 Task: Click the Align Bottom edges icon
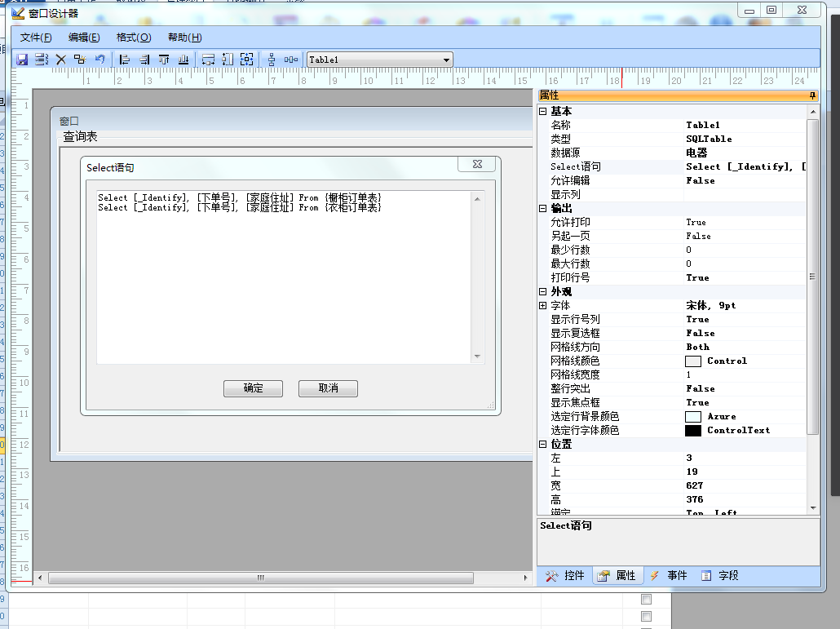click(x=183, y=60)
